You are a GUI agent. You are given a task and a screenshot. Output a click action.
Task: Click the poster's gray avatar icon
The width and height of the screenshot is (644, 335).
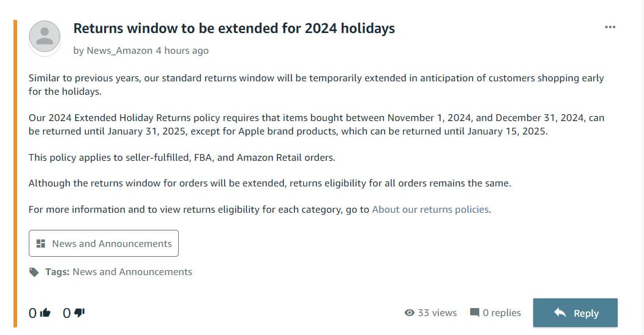pyautogui.click(x=45, y=37)
